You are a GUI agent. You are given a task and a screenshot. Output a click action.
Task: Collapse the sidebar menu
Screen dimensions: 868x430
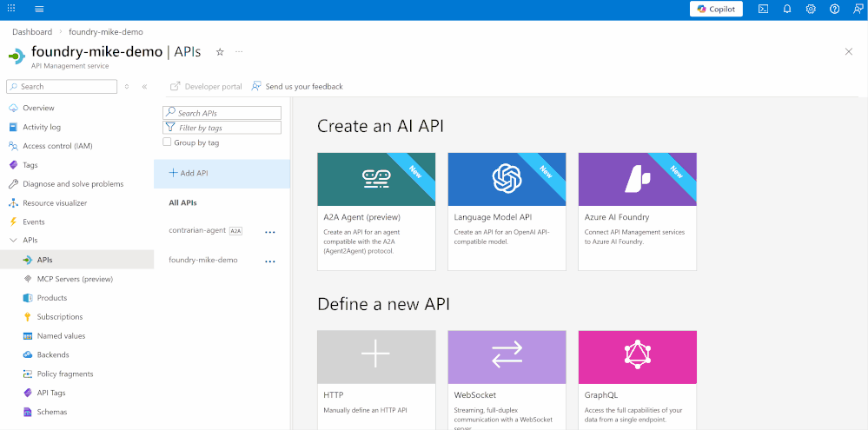[x=144, y=86]
